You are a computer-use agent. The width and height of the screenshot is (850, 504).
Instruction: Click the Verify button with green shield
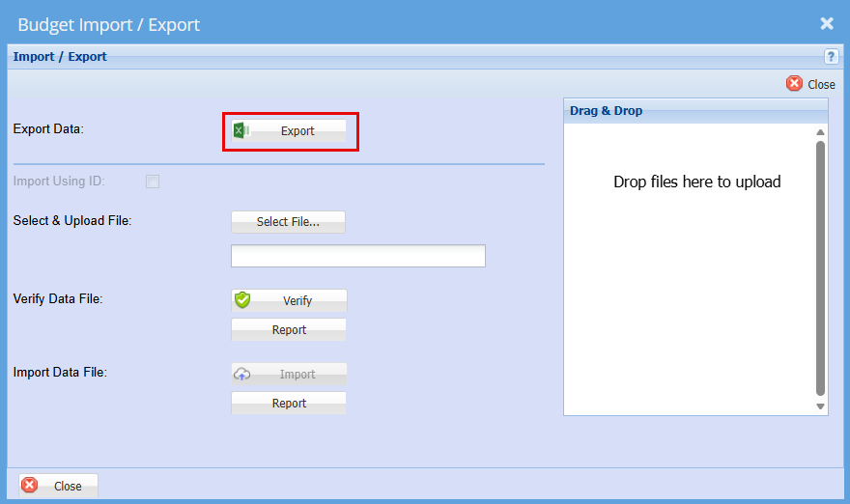pyautogui.click(x=289, y=300)
